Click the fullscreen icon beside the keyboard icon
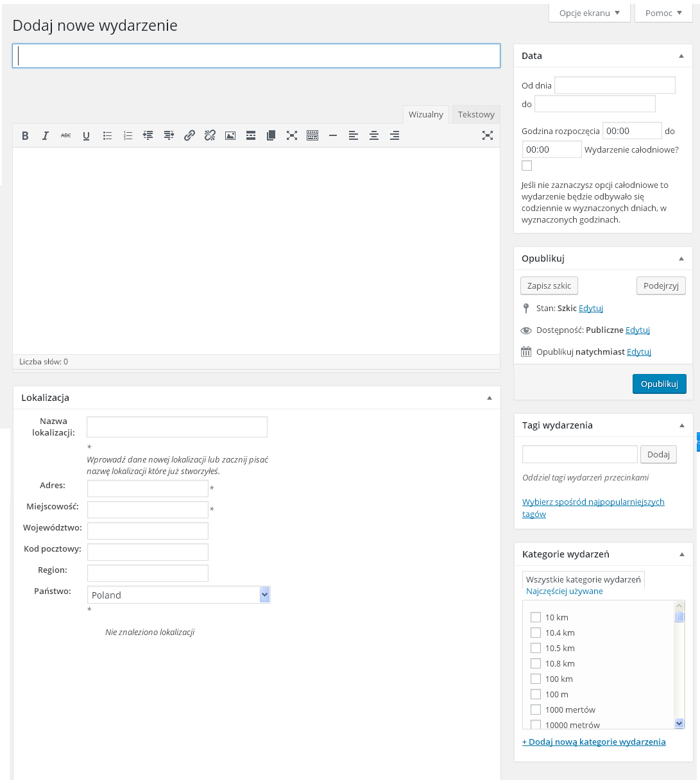The image size is (700, 782). coord(292,135)
